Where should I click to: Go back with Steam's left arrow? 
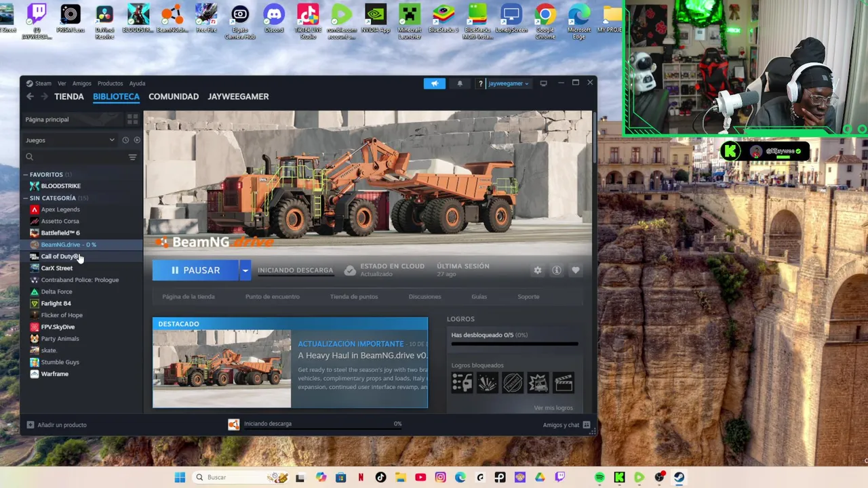30,96
